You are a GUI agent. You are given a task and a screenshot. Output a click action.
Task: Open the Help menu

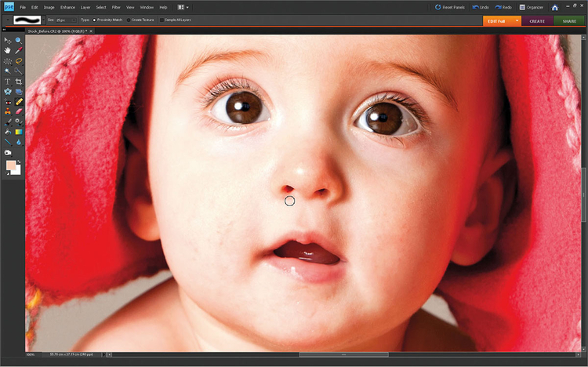163,8
